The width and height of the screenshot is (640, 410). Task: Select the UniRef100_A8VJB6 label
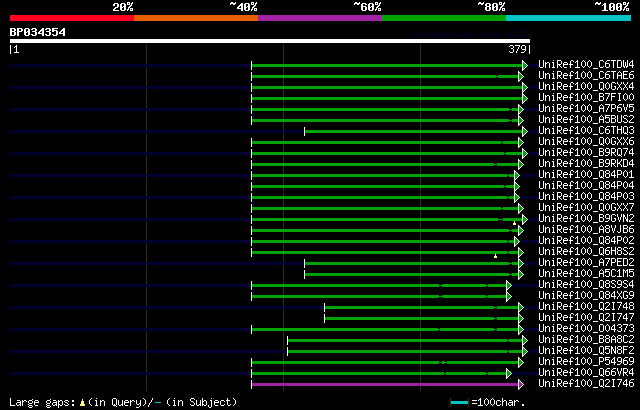point(586,230)
